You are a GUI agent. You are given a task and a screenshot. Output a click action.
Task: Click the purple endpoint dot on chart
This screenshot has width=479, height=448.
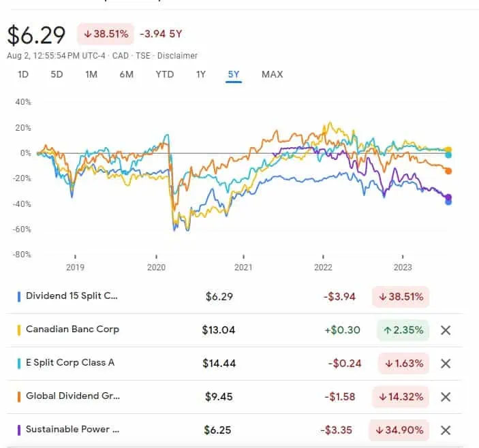(x=448, y=197)
